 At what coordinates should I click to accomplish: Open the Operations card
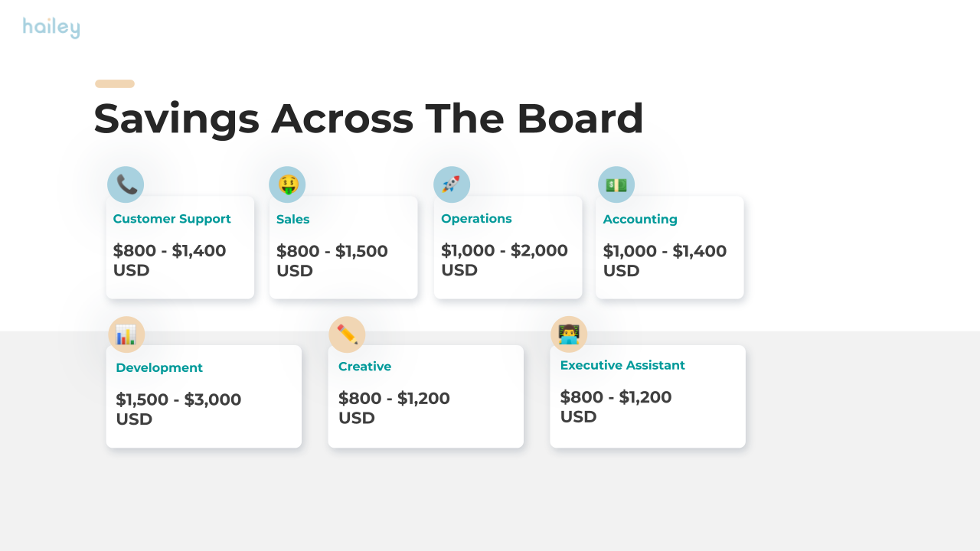coord(508,247)
